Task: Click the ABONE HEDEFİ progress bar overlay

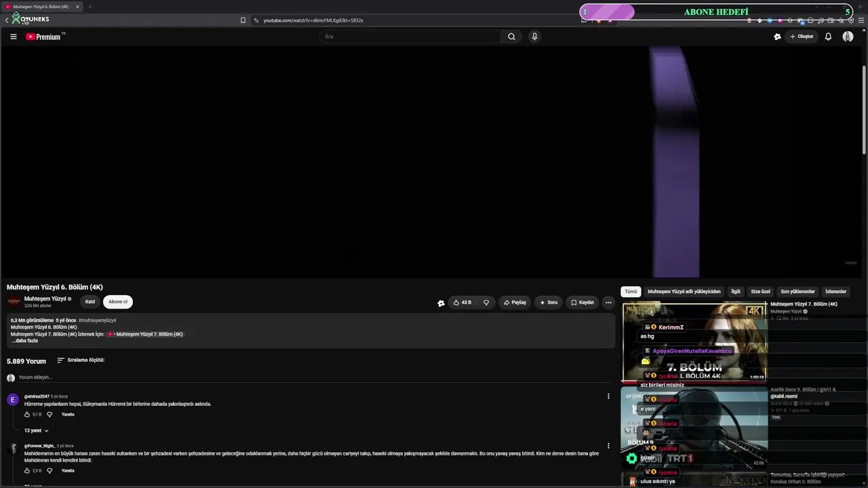Action: [x=716, y=12]
